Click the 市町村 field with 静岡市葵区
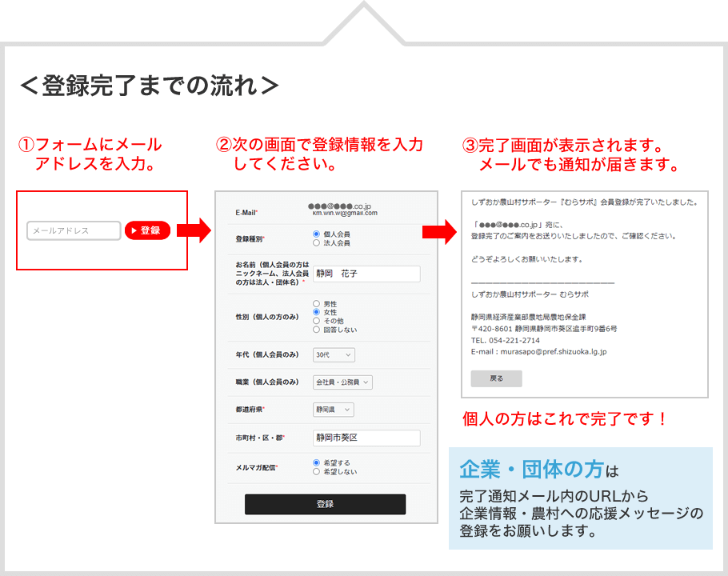 (366, 438)
